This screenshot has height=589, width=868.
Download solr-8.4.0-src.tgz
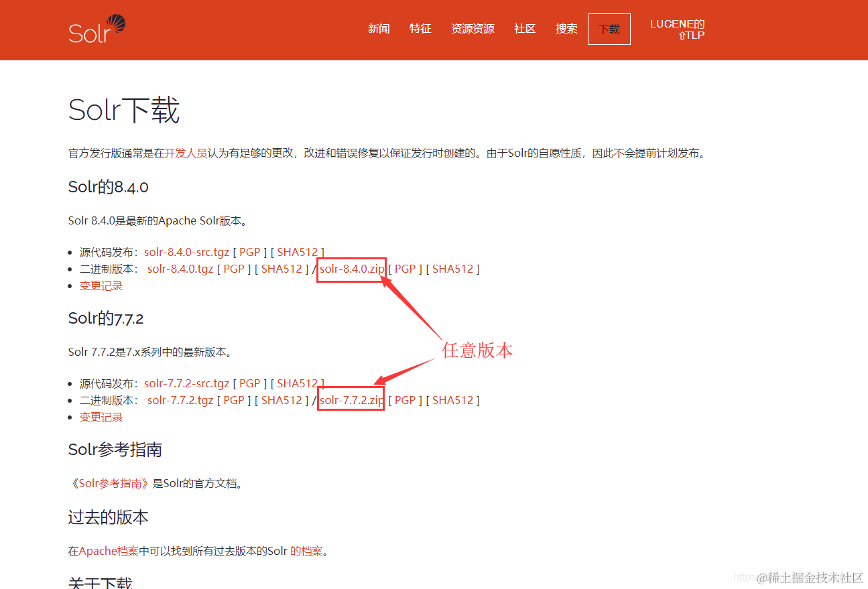click(186, 252)
